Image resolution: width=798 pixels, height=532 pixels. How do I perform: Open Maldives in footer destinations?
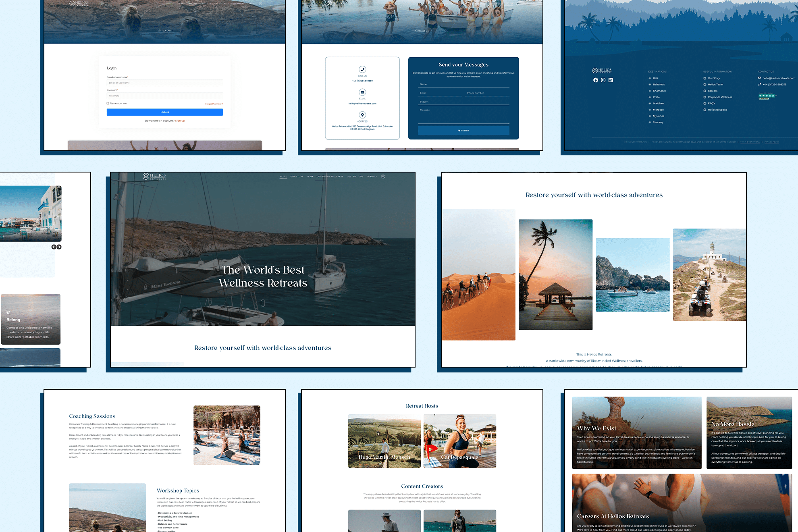click(659, 104)
